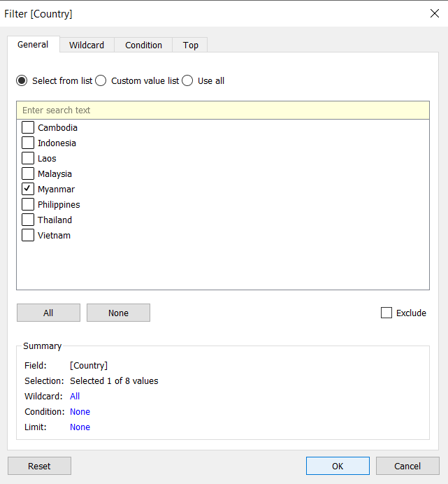Image resolution: width=448 pixels, height=484 pixels.
Task: Click the Condition summary None link
Action: pos(80,412)
